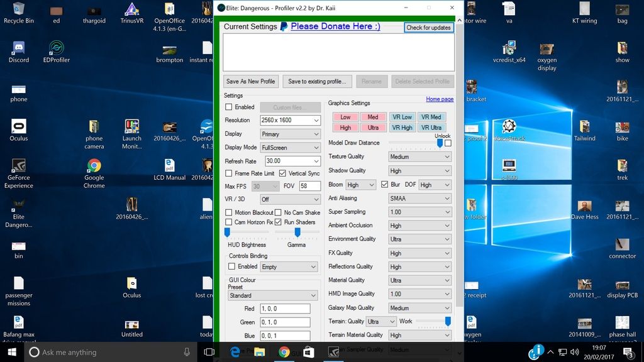Click Save to existing profile button
The image size is (644, 362).
pos(317,81)
